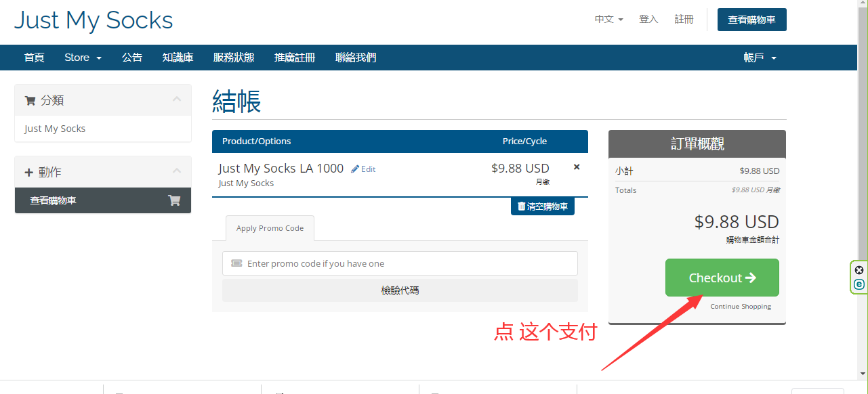Open the Store dropdown menu
Image resolution: width=868 pixels, height=394 pixels.
coord(82,58)
